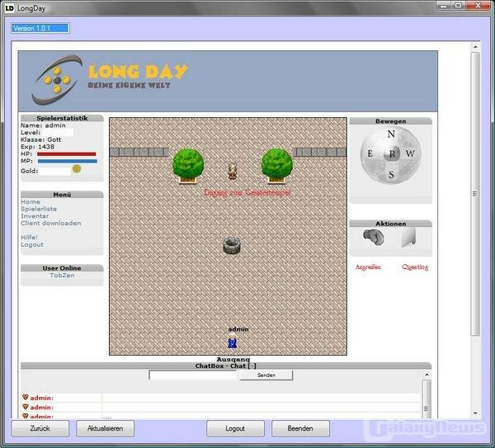Screen dimensions: 495x448
Task: Click the Level value field
Action: [58, 133]
